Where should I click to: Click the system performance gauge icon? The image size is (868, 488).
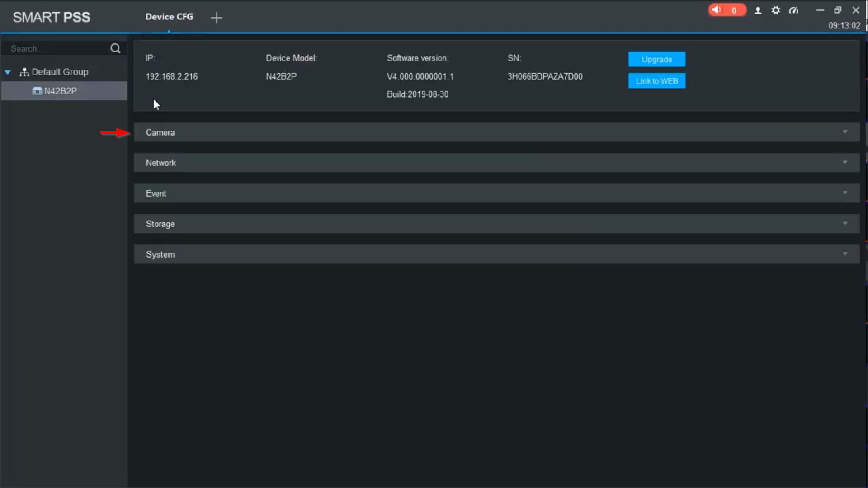pyautogui.click(x=794, y=10)
